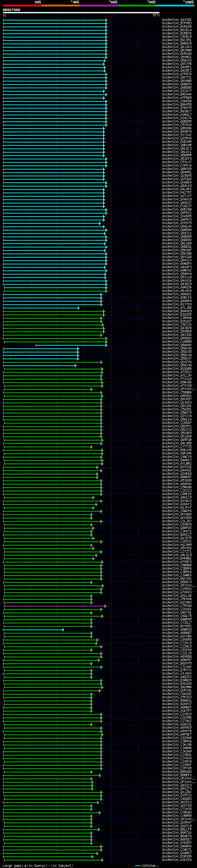The image size is (197, 868).
Task: Select label UniRef100_P28237
Action: (x=177, y=206)
